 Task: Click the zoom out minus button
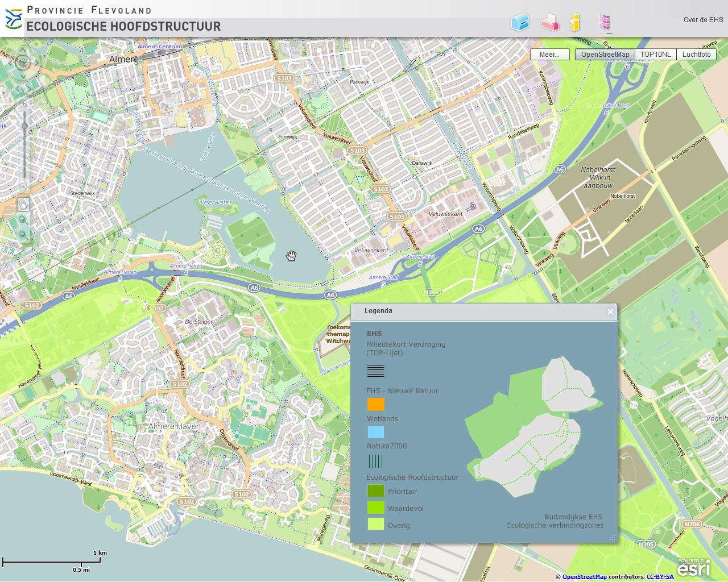23,187
